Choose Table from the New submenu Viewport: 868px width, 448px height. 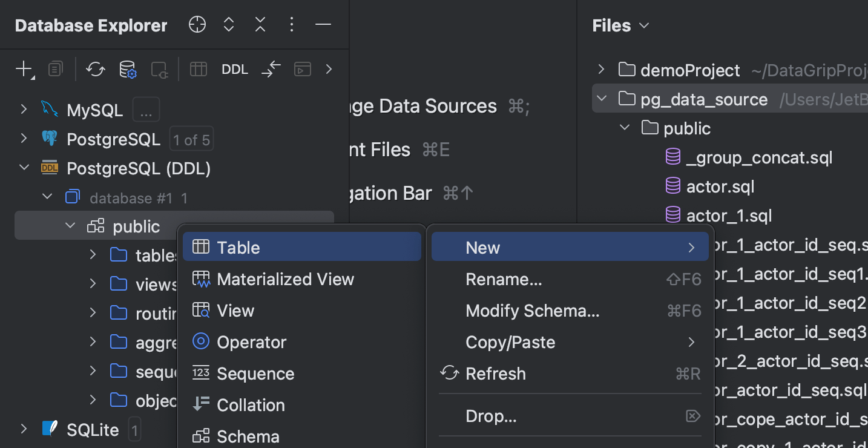click(238, 247)
